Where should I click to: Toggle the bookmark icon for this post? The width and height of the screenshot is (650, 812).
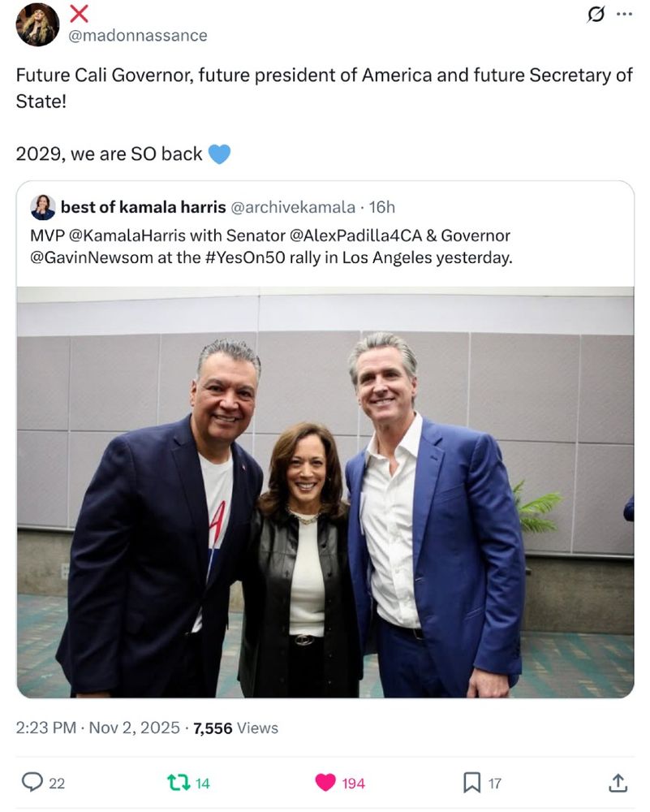point(471,782)
